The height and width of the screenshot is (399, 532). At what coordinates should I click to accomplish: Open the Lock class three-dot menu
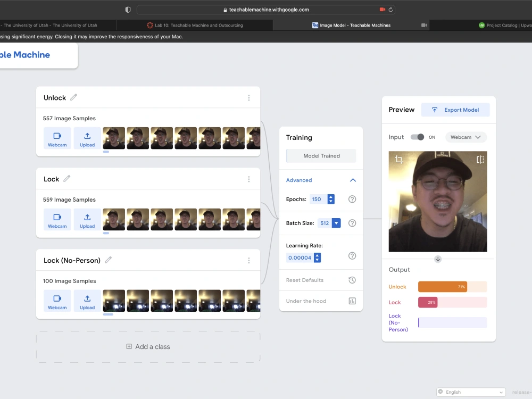248,179
